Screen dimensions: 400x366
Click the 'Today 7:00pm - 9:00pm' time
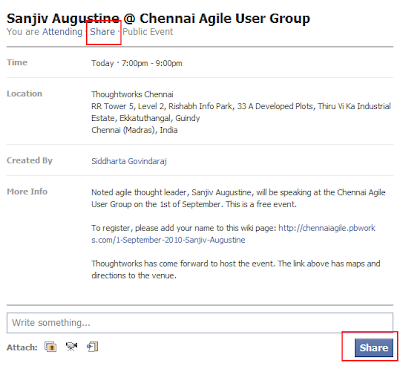coord(137,63)
